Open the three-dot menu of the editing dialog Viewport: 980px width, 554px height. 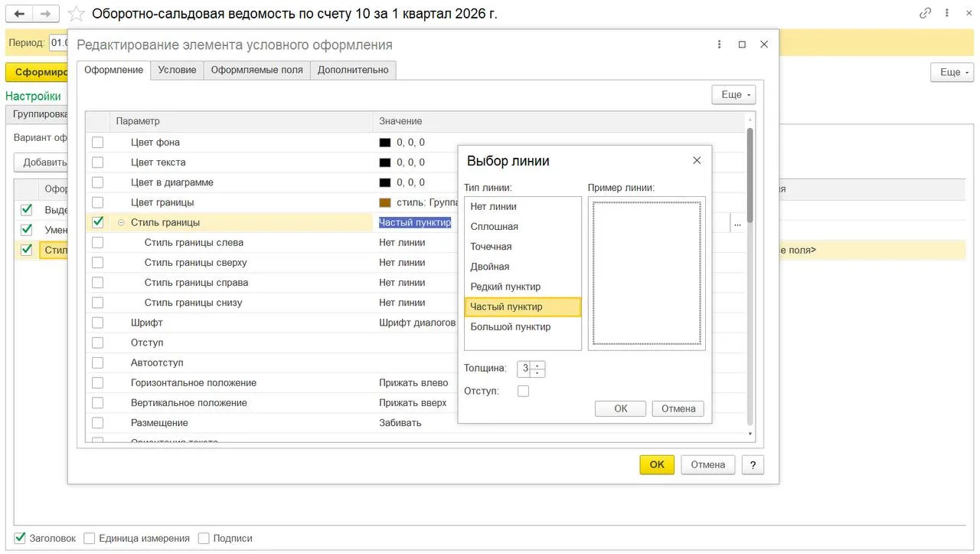coord(720,44)
